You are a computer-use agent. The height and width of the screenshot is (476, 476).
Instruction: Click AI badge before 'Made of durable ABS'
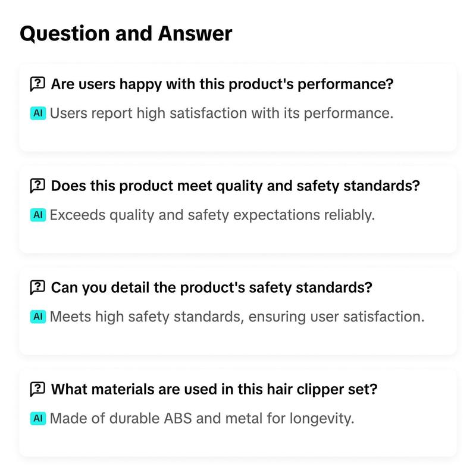coord(38,418)
